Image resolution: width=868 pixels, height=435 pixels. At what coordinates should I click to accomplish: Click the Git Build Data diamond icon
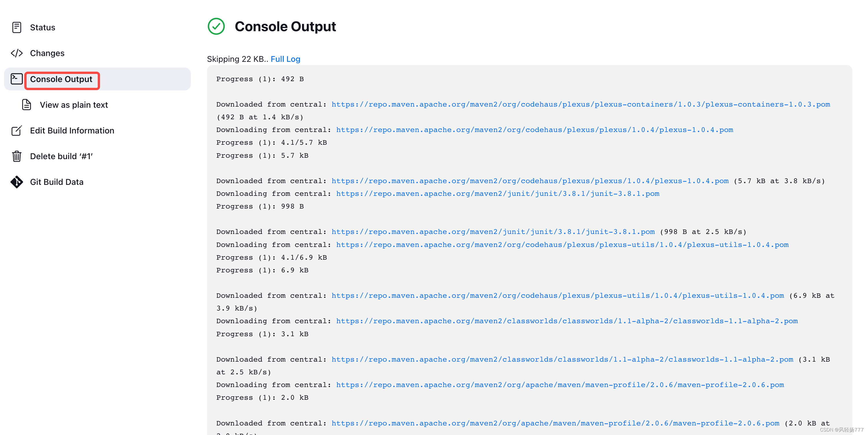(16, 182)
